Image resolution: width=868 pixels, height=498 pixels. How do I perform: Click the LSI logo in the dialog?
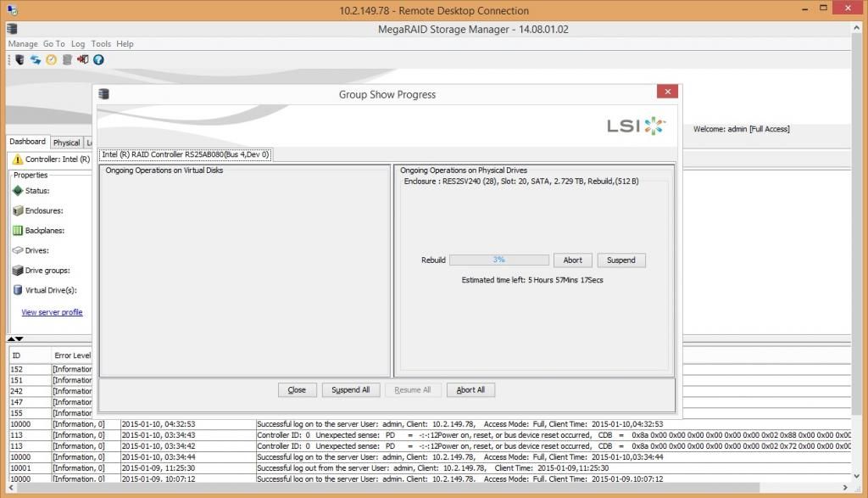tap(636, 126)
